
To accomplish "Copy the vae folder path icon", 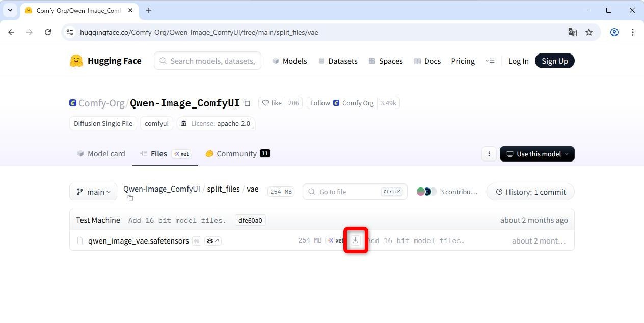I will point(130,198).
